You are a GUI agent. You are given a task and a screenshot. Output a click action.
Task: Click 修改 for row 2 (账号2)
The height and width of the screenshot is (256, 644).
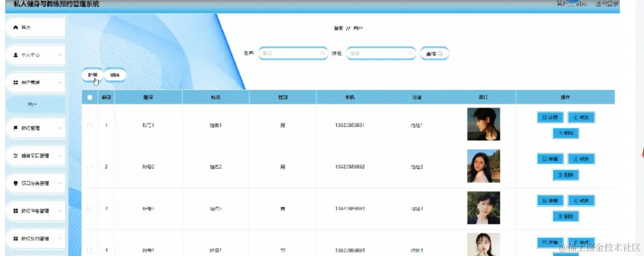click(x=581, y=159)
